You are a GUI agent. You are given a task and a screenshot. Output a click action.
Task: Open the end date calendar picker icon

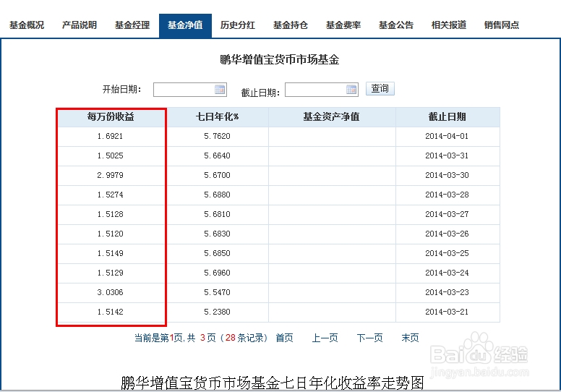pos(351,90)
